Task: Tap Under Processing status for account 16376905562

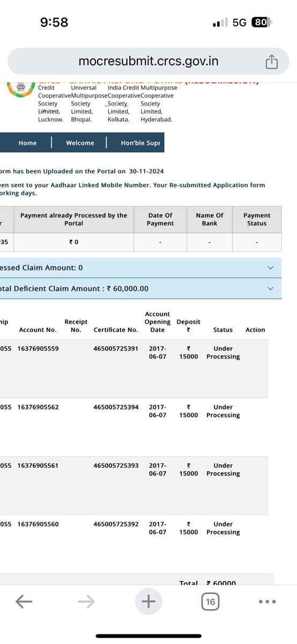Action: (223, 411)
